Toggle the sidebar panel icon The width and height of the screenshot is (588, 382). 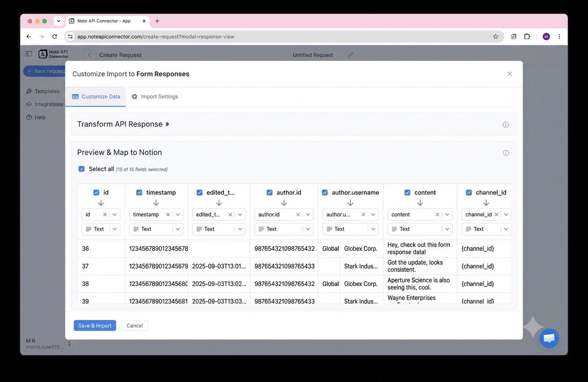coord(29,54)
